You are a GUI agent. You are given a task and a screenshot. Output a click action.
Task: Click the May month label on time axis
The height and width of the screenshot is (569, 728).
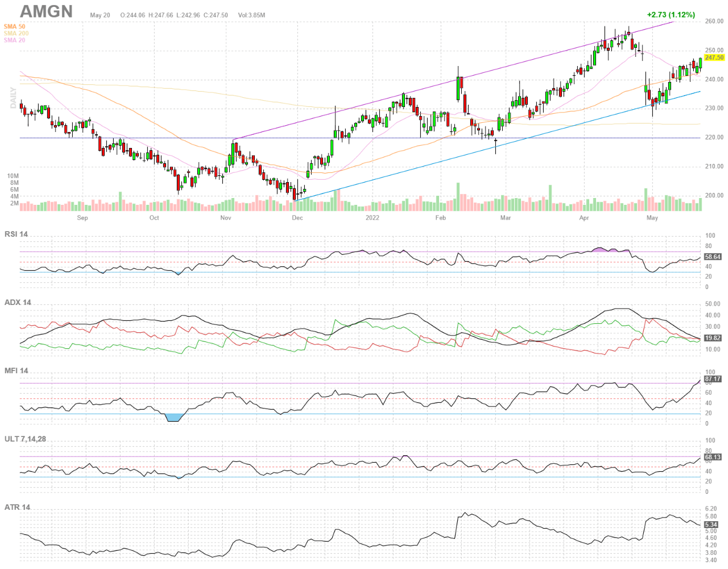pyautogui.click(x=652, y=218)
